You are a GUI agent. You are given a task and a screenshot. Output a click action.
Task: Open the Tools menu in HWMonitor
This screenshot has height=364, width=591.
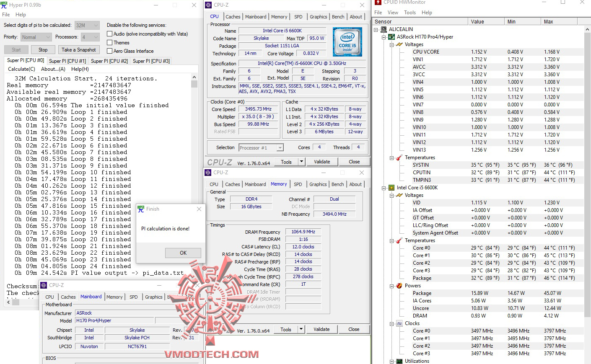[x=410, y=13]
